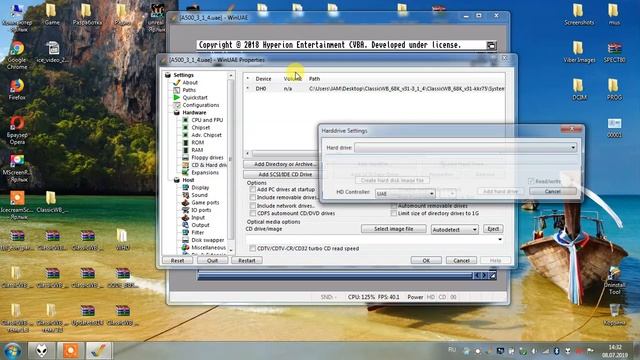The height and width of the screenshot is (360, 640).
Task: Select Disk swapper icon
Action: tap(185, 240)
